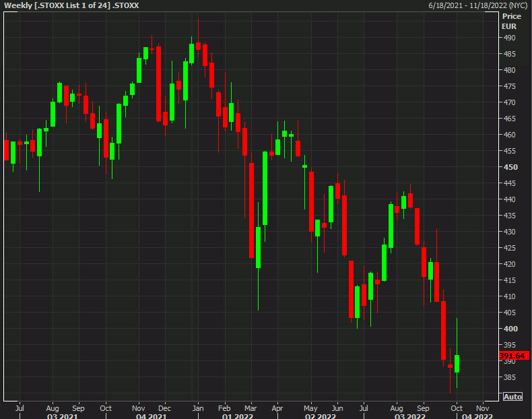Viewport: 532px width, 419px height.
Task: Click the 425 price axis value
Action: pyautogui.click(x=509, y=248)
